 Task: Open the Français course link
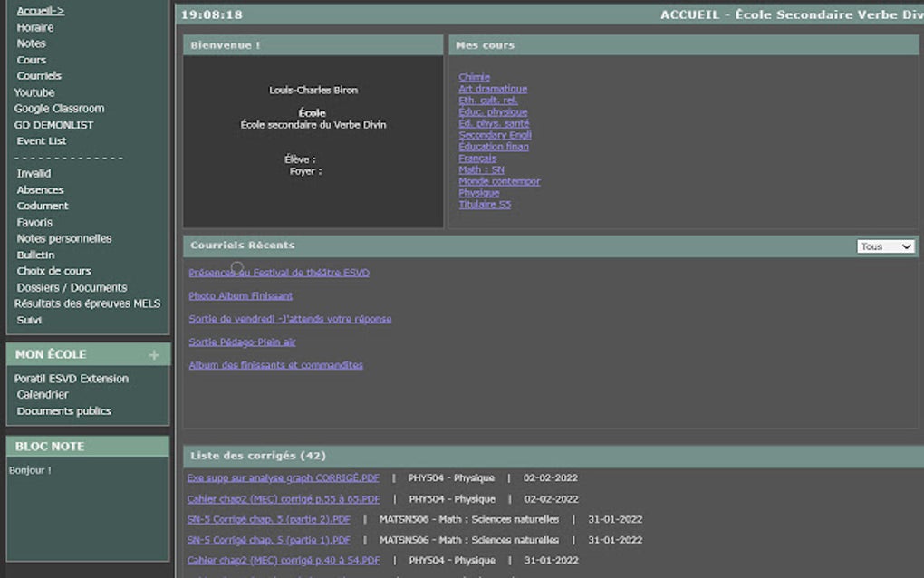(x=477, y=159)
